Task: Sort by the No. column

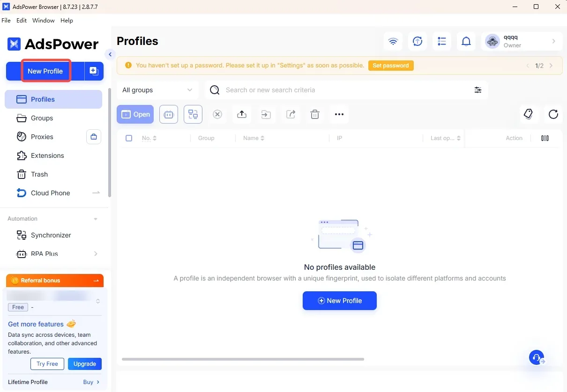Action: pos(149,138)
